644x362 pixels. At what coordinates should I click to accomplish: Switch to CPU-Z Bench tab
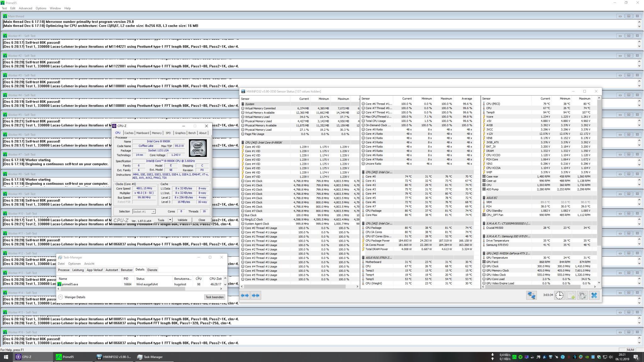(x=192, y=133)
